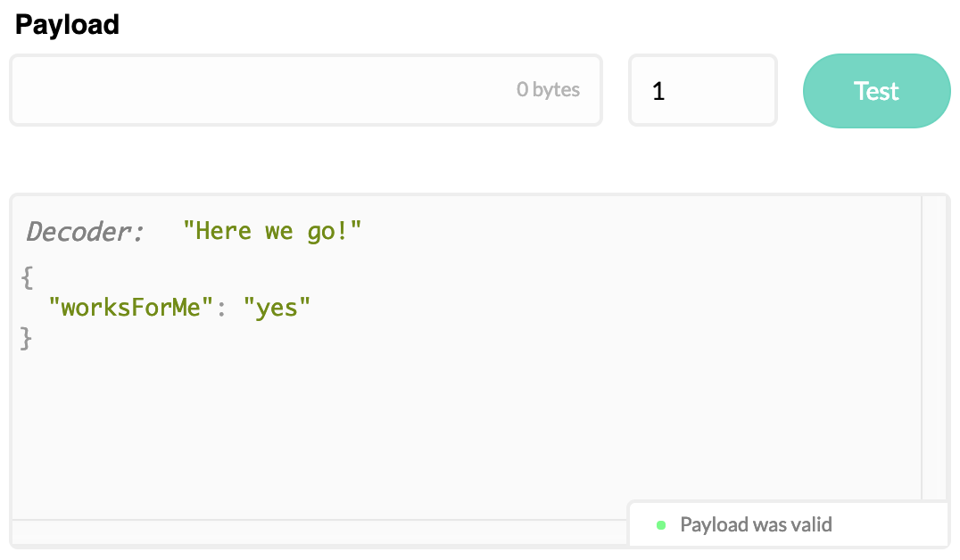The width and height of the screenshot is (960, 560).
Task: Click the closing curly brace
Action: click(x=26, y=338)
